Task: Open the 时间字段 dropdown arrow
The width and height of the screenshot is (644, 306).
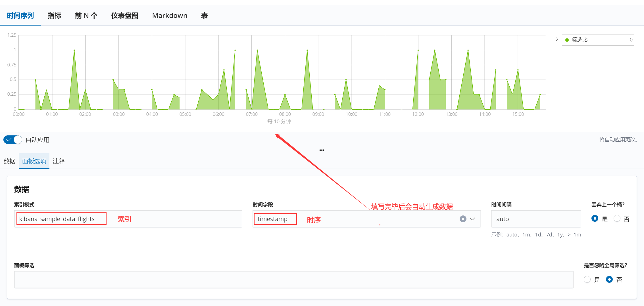Action: tap(472, 219)
